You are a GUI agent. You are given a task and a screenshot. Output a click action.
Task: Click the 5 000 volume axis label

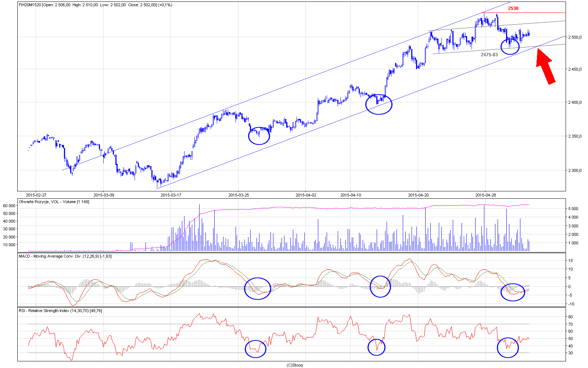tap(573, 209)
